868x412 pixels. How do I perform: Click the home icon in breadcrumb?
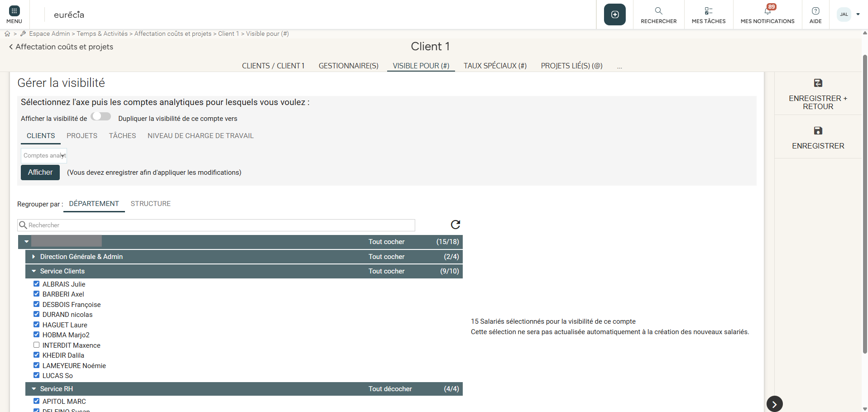click(7, 34)
